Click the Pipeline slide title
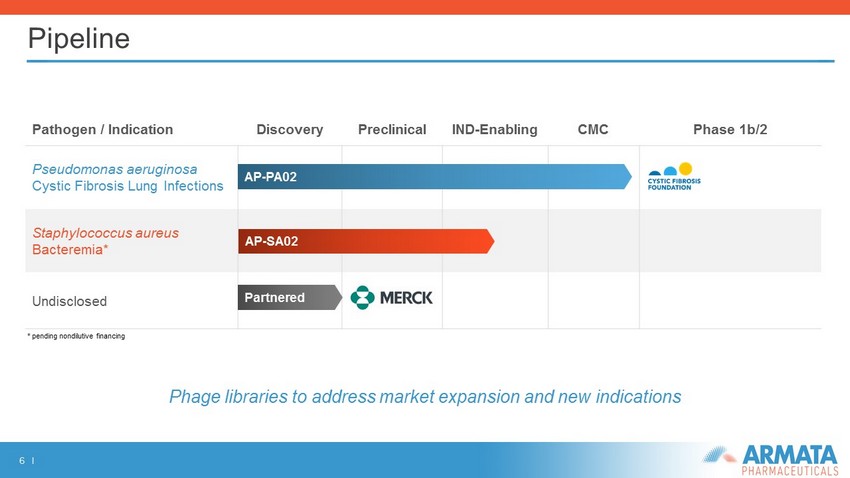Viewport: 850px width, 478px height. pyautogui.click(x=79, y=38)
